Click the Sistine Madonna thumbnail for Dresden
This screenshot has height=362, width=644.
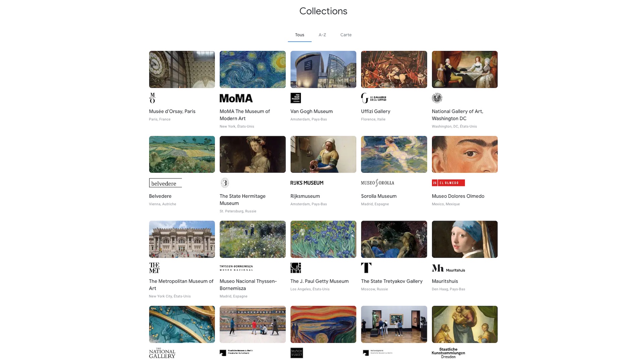click(x=465, y=324)
